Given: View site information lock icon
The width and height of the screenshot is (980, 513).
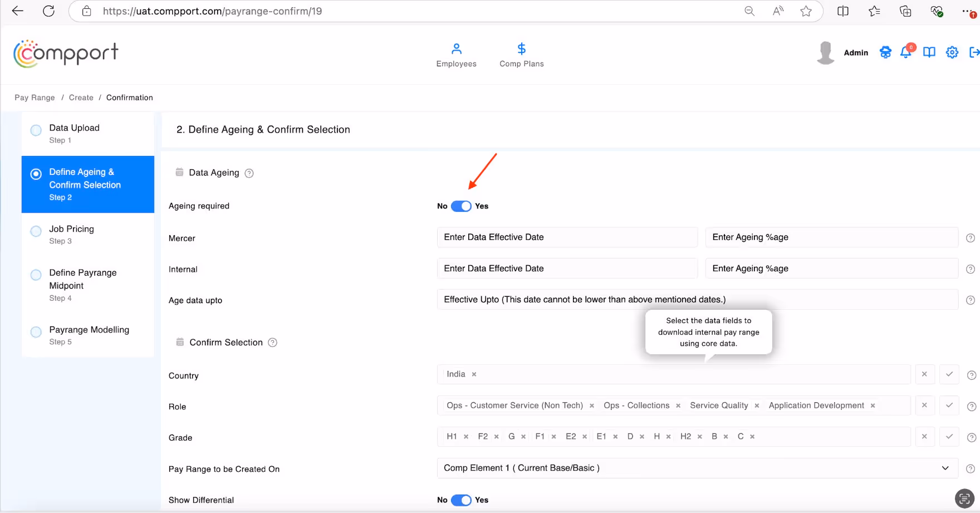Looking at the screenshot, I should pos(87,11).
